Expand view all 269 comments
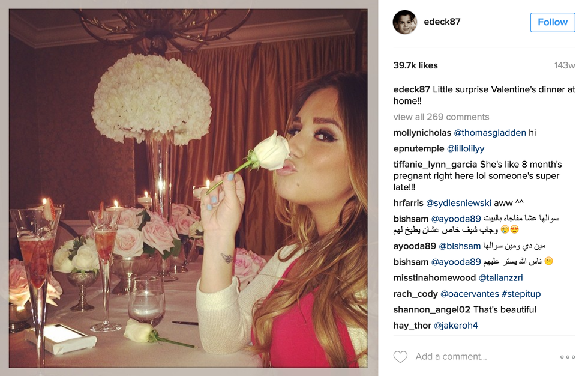This screenshot has width=588, height=376. [x=441, y=117]
